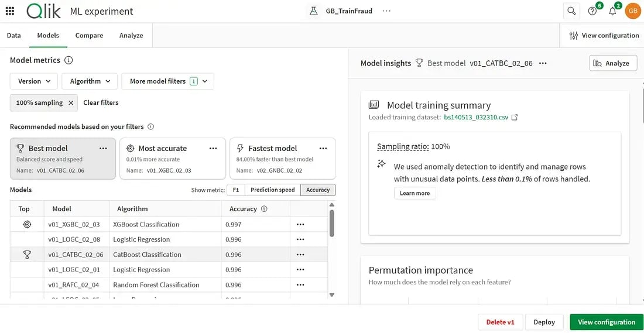
Task: Show the F1 metric
Action: click(x=235, y=190)
